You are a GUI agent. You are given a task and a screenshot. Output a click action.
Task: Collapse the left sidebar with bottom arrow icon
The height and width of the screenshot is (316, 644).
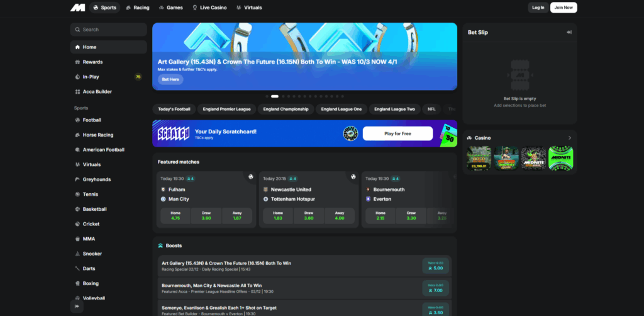pyautogui.click(x=77, y=306)
